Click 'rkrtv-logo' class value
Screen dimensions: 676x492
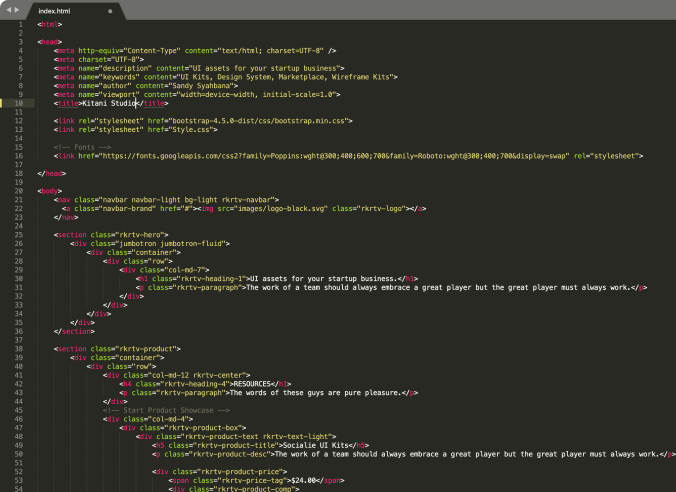pos(381,208)
